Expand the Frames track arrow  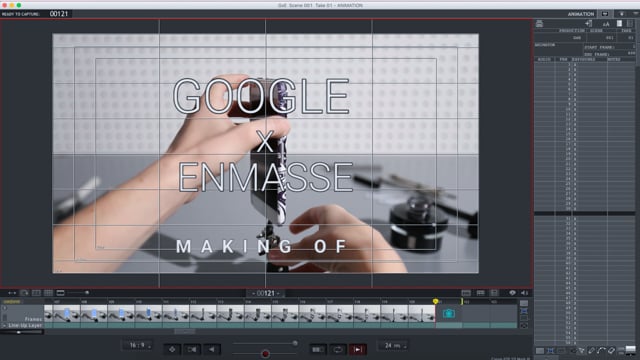point(4,308)
